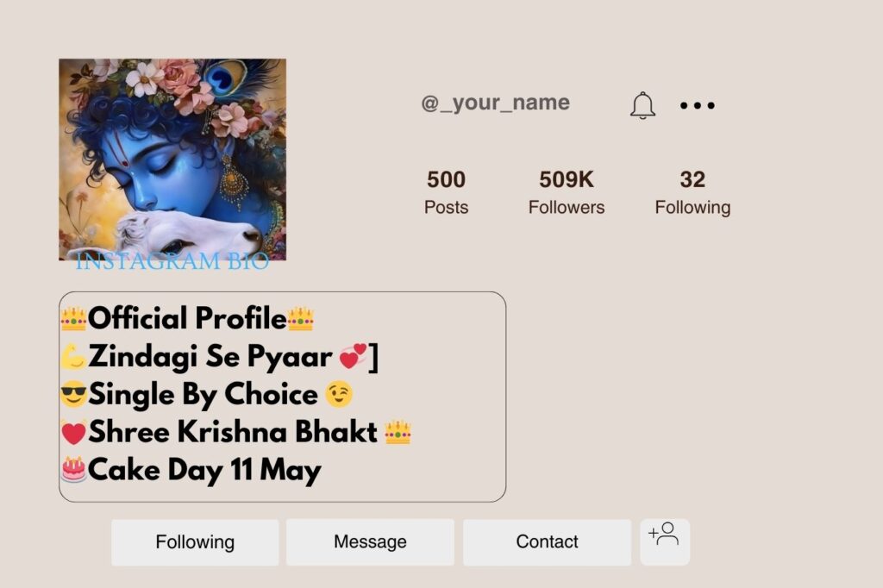
Task: Click the add-person follow suggestion icon
Action: point(665,541)
